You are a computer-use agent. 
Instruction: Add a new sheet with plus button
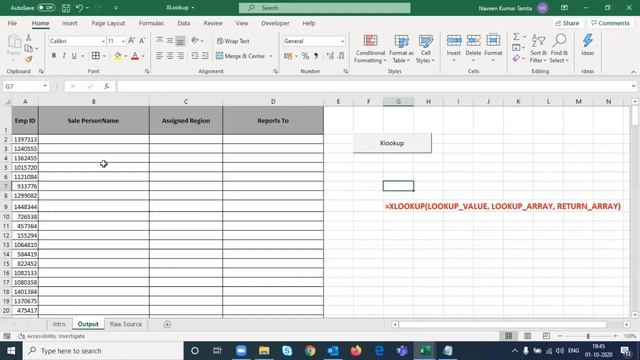tap(167, 324)
